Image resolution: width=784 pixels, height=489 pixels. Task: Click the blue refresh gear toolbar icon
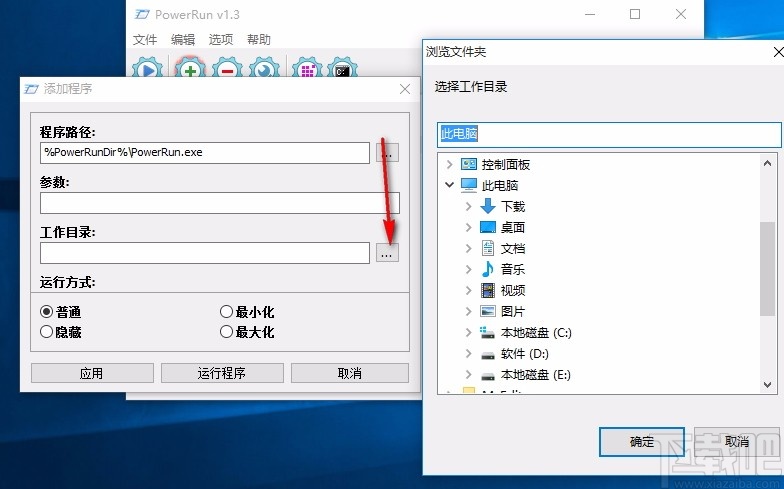[x=264, y=69]
